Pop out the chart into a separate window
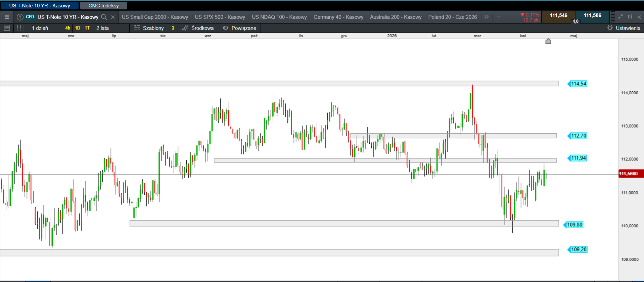Viewport: 644px width, 282px height. 630,16
